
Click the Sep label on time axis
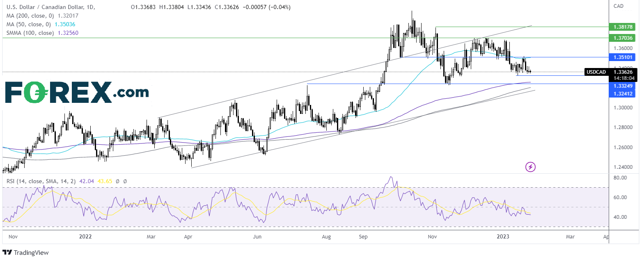[363, 236]
